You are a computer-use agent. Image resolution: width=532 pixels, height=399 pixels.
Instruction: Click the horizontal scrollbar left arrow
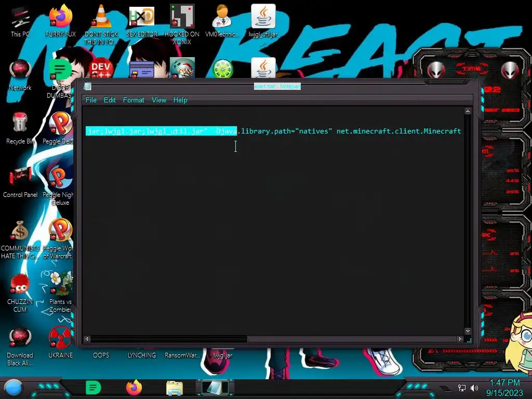point(87,339)
